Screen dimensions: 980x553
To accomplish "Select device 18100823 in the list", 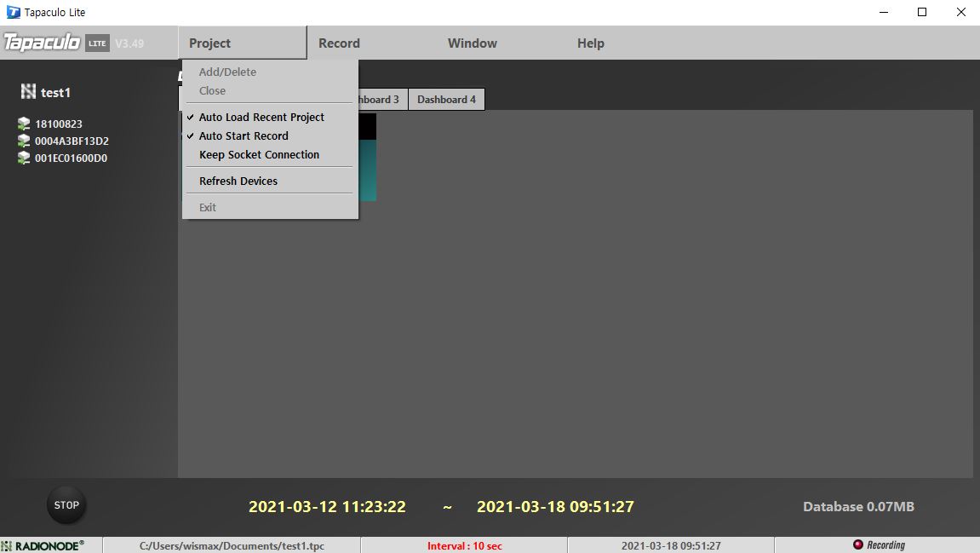I will (59, 124).
